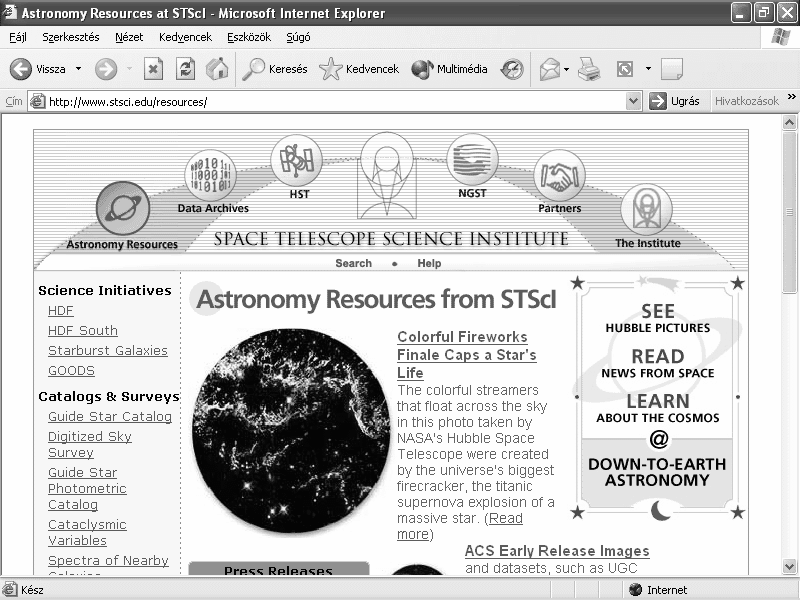The width and height of the screenshot is (800, 600).
Task: Open the Partners handshake icon
Action: [x=559, y=176]
